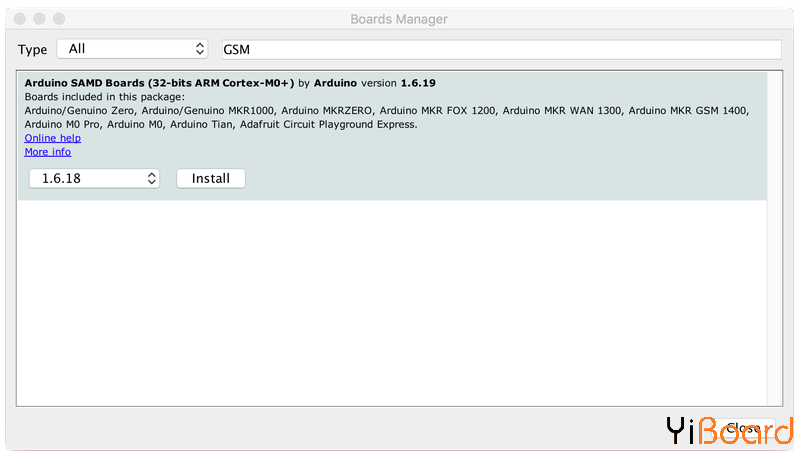Click the GSM search field
The width and height of the screenshot is (800, 458).
point(502,49)
